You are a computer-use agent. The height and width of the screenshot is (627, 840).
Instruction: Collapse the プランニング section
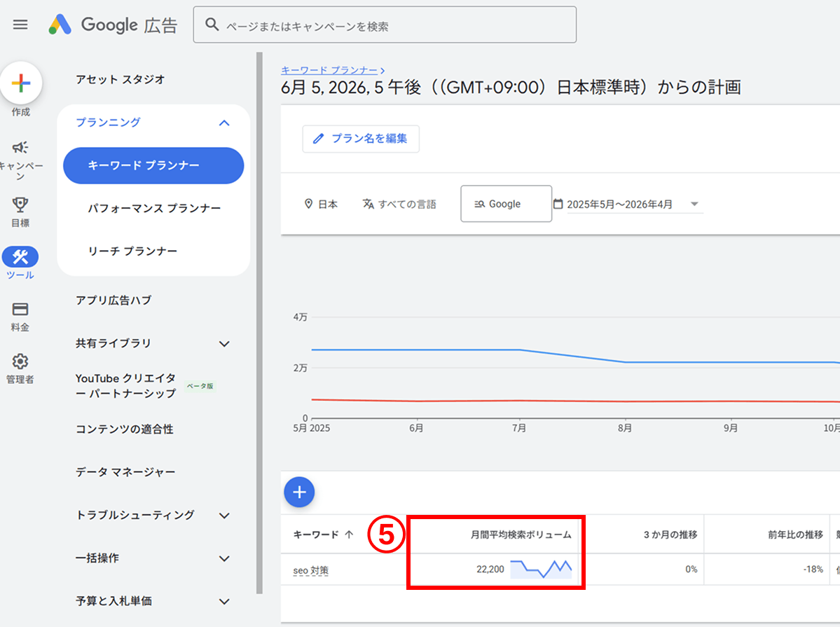224,123
